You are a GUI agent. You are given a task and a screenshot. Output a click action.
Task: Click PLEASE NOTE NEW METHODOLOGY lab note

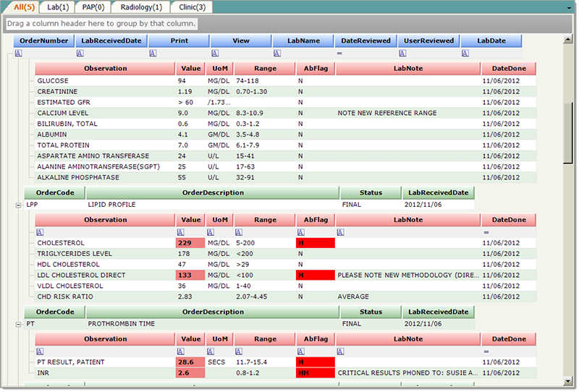408,275
